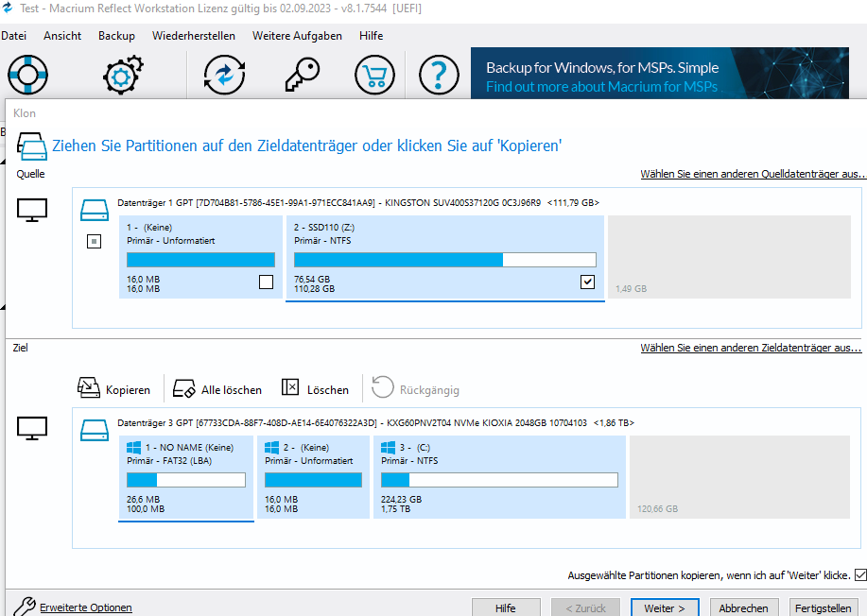Click usage bar of NO NAME FAT32 partition

point(185,480)
